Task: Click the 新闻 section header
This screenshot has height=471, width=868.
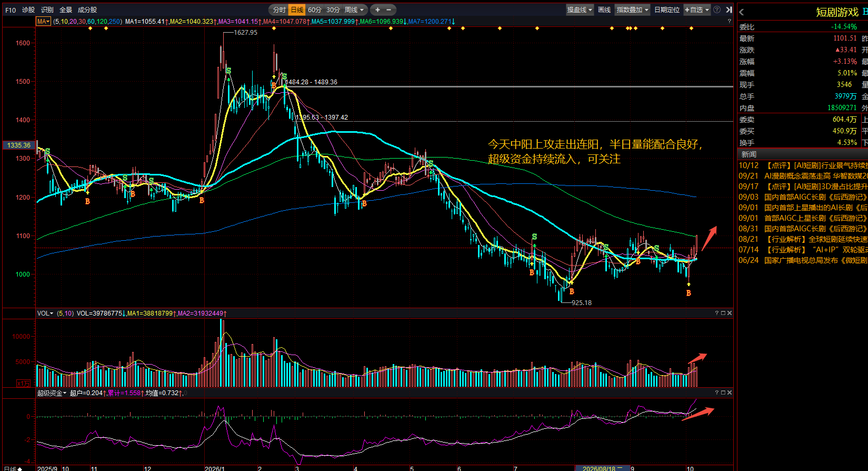Action: [x=749, y=154]
